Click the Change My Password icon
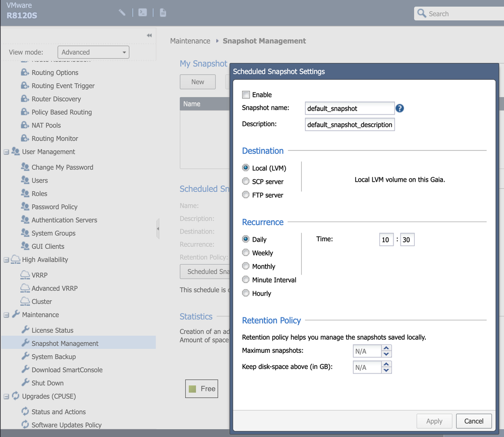 [25, 167]
